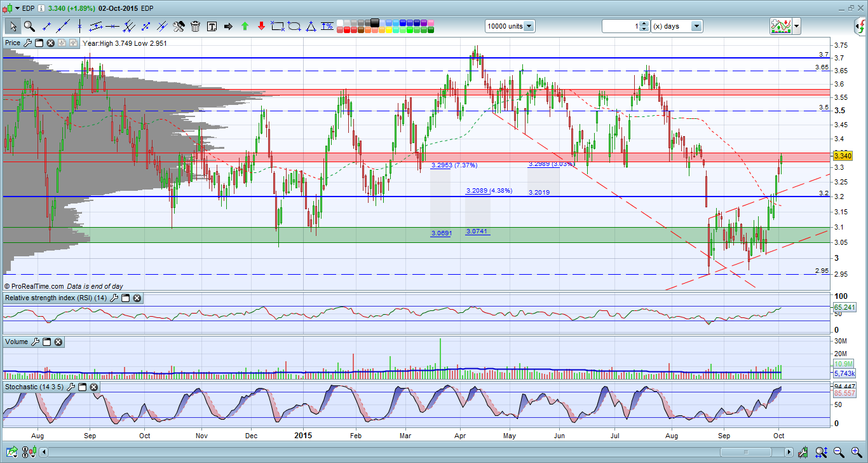Screen dimensions: 868x463
Task: Click the timeframe number input field
Action: pos(620,26)
